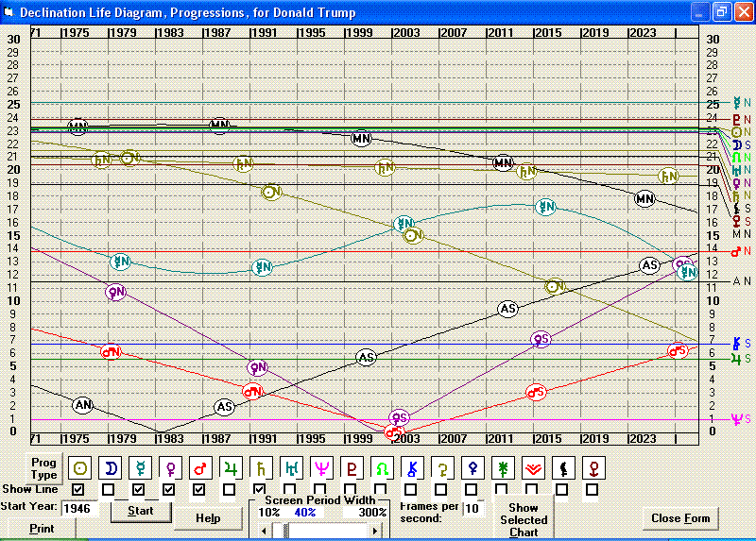Click the Frames per second input field
The image size is (756, 541).
coord(473,509)
